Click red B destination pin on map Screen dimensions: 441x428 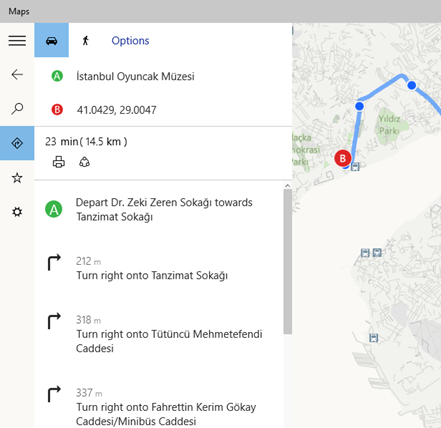click(343, 158)
